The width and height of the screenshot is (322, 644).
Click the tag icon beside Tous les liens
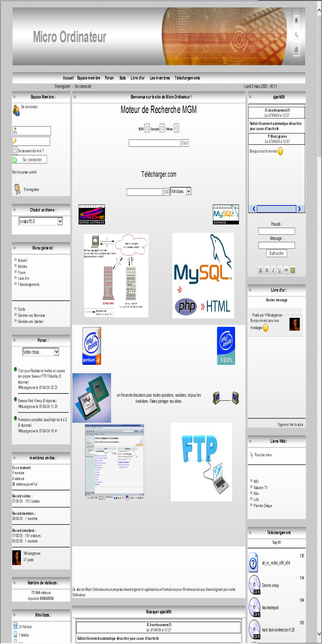[x=251, y=455]
